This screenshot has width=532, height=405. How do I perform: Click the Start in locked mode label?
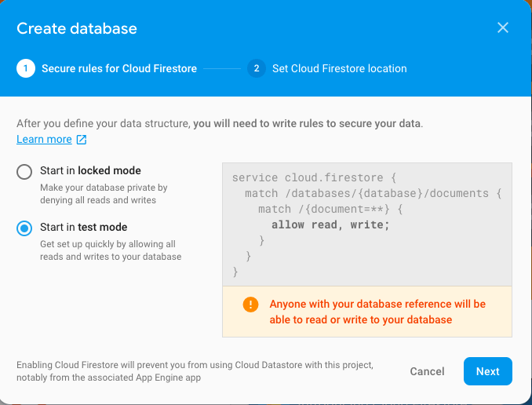click(90, 170)
